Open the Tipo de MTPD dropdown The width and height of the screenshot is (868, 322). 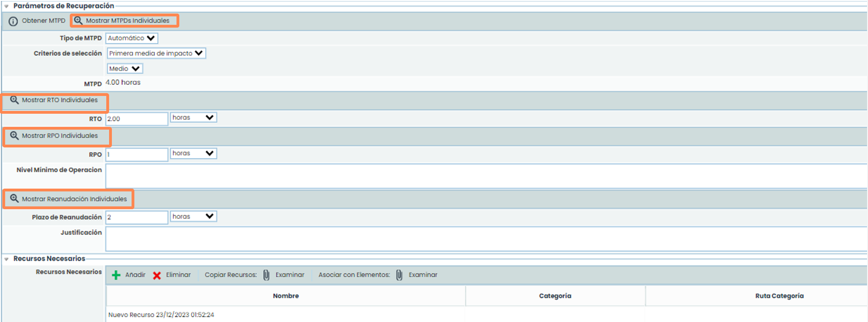coord(132,38)
